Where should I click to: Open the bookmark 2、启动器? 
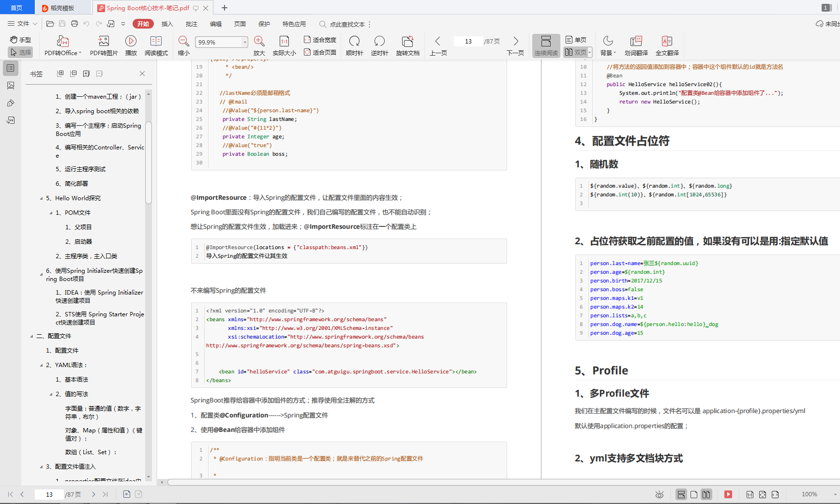pyautogui.click(x=78, y=242)
